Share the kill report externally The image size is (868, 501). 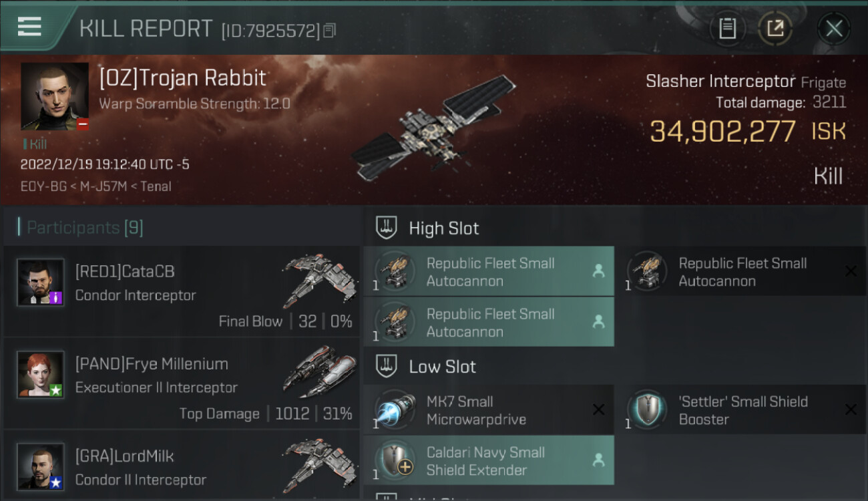pyautogui.click(x=775, y=28)
